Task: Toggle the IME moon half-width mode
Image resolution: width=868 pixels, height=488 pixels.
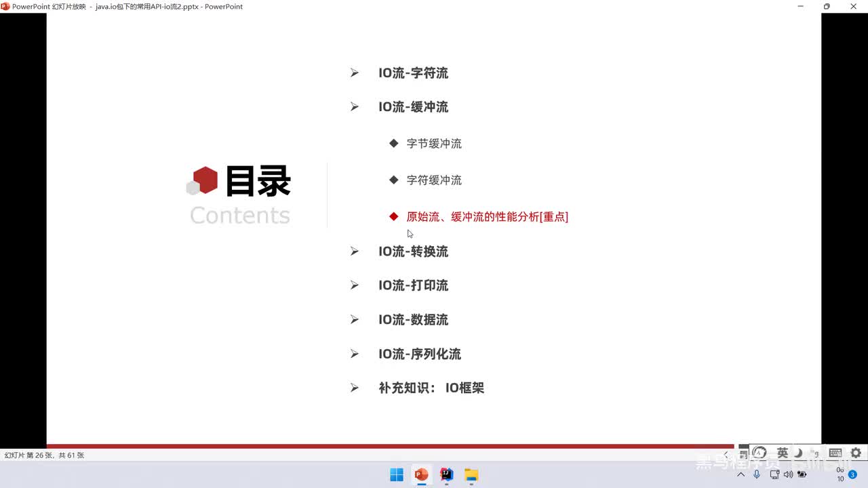Action: coord(799,453)
